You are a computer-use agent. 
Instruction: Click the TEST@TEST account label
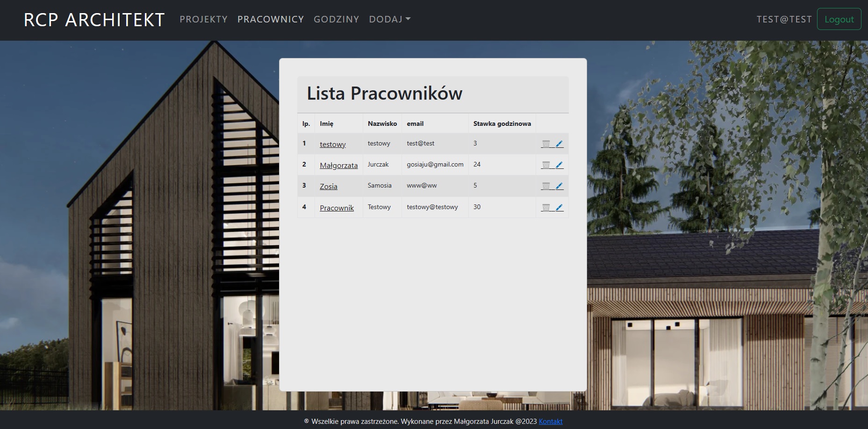click(784, 19)
